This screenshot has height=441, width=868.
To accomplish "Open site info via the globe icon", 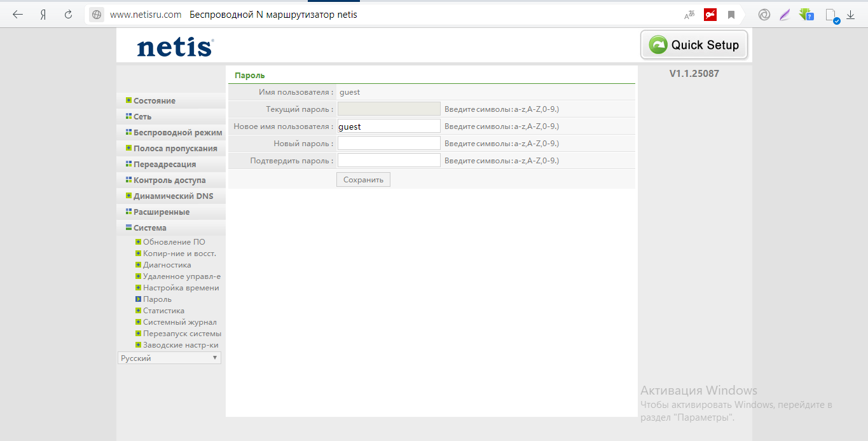I will [97, 15].
